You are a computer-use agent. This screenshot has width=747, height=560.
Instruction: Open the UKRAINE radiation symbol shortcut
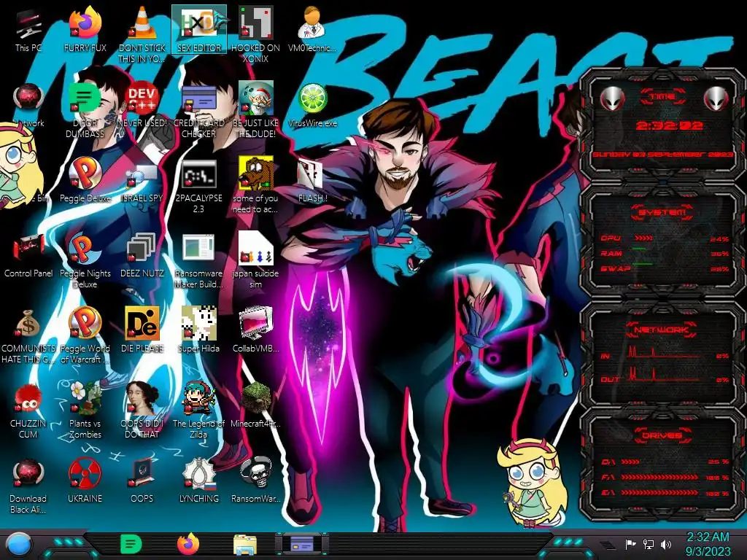[x=85, y=481]
